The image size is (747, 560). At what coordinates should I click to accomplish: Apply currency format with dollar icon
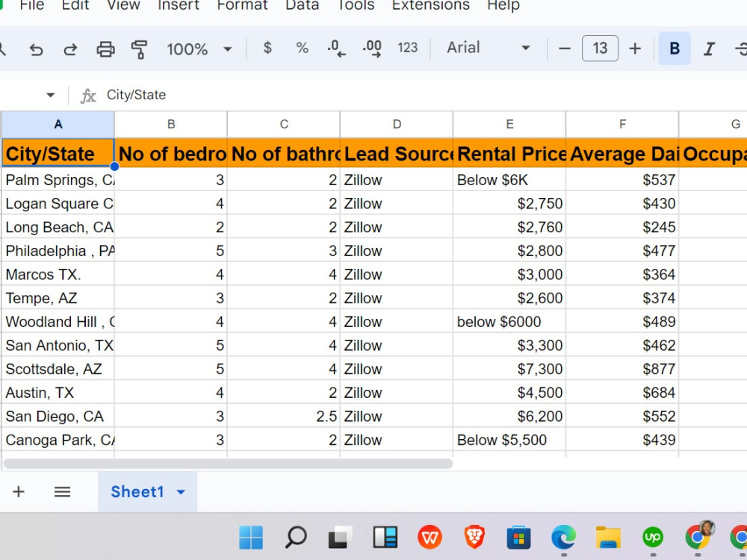click(x=267, y=48)
